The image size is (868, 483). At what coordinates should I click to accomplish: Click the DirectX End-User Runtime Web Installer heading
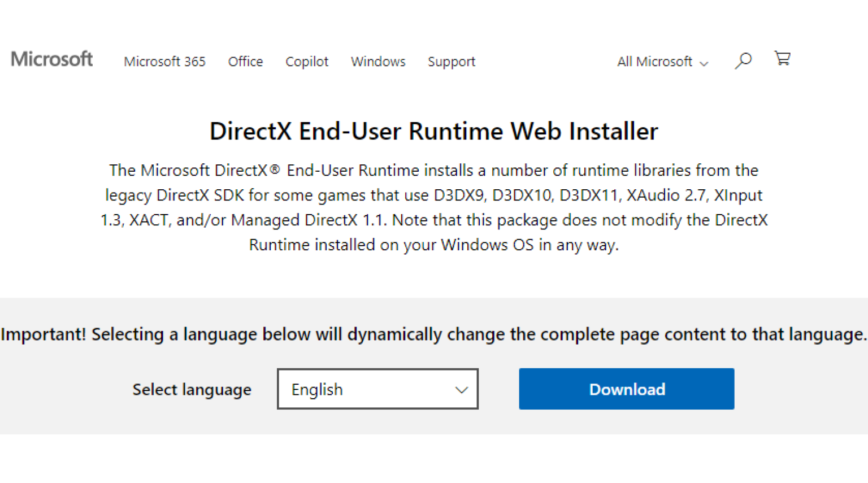(x=433, y=132)
